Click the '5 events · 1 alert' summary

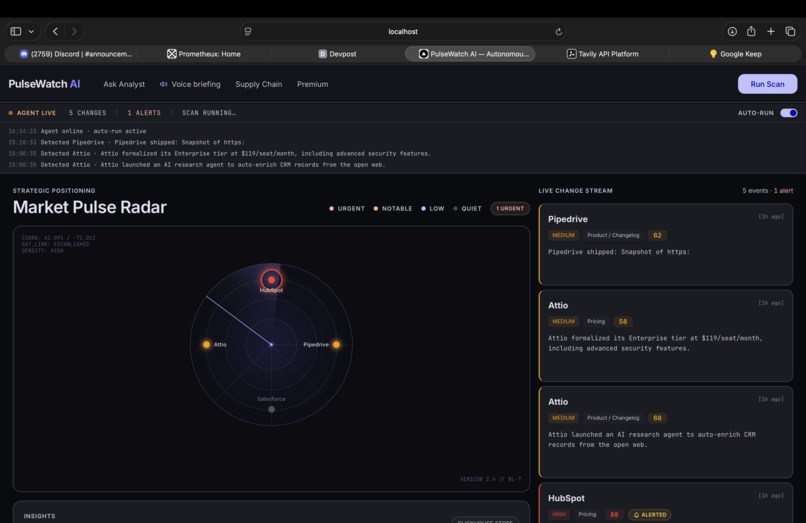point(767,191)
